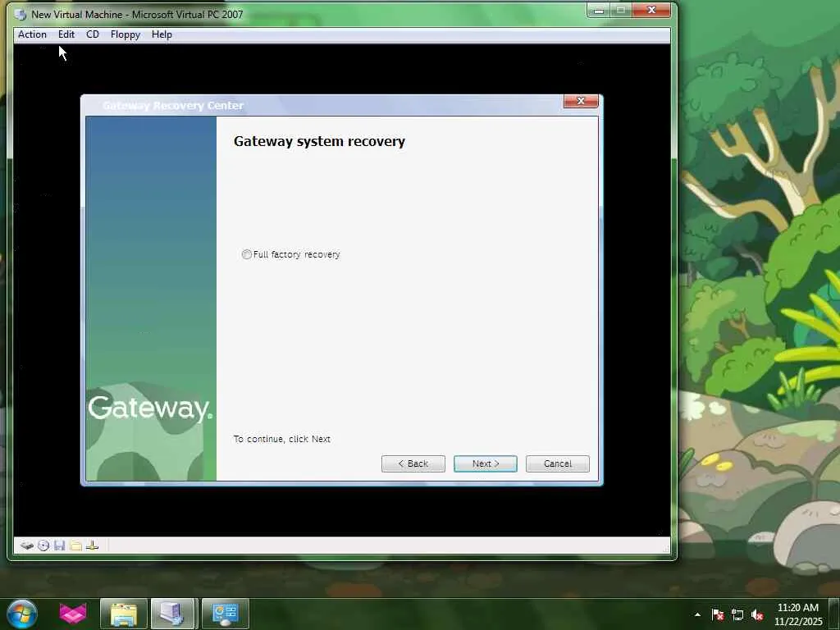The image size is (840, 630).
Task: Open the pink folded-box app in taskbar
Action: pyautogui.click(x=73, y=614)
